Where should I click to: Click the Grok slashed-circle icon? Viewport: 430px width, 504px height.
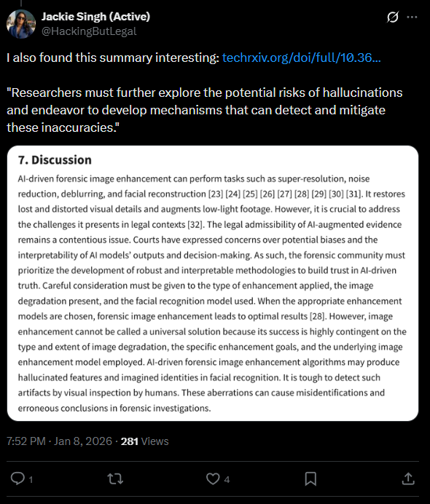coord(392,17)
